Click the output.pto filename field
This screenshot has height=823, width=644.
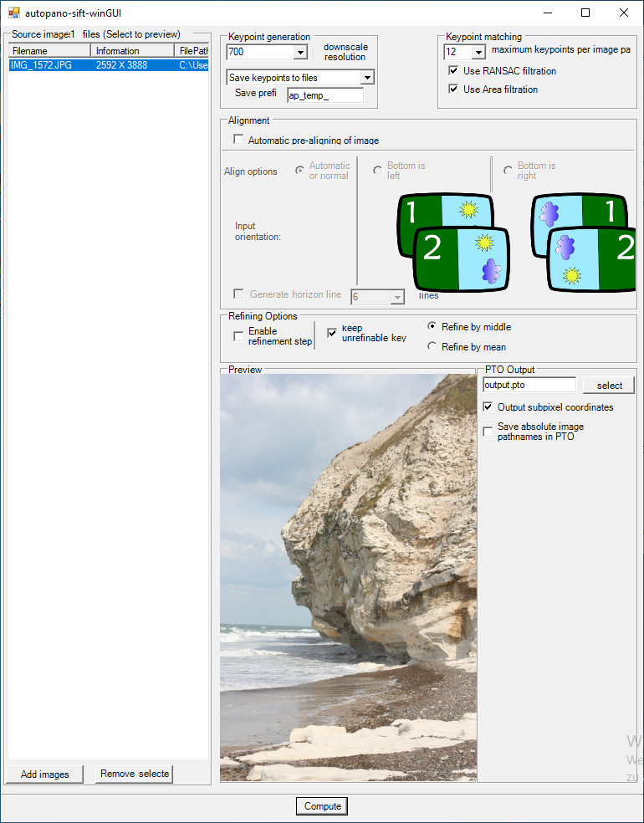[x=529, y=386]
